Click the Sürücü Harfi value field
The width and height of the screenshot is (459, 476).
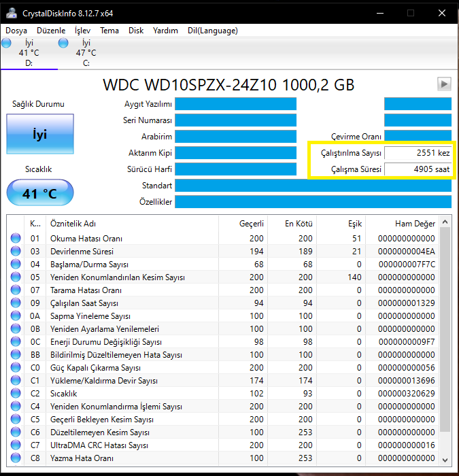pyautogui.click(x=235, y=169)
